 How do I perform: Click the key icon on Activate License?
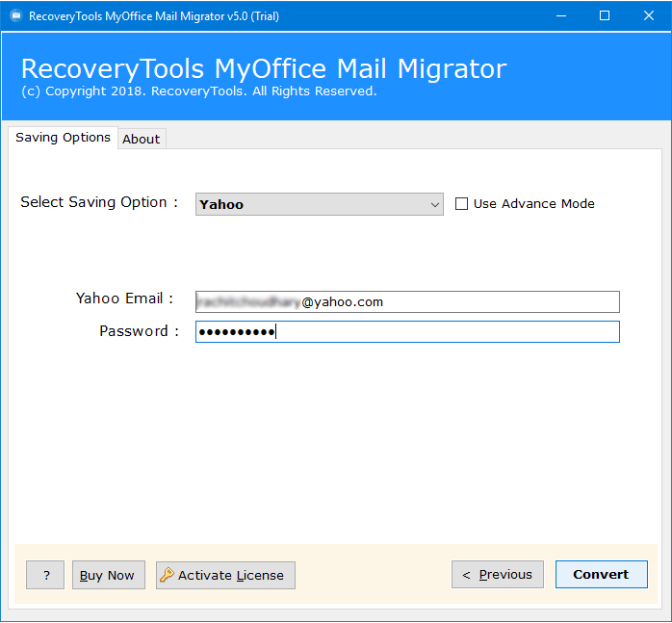pos(167,575)
